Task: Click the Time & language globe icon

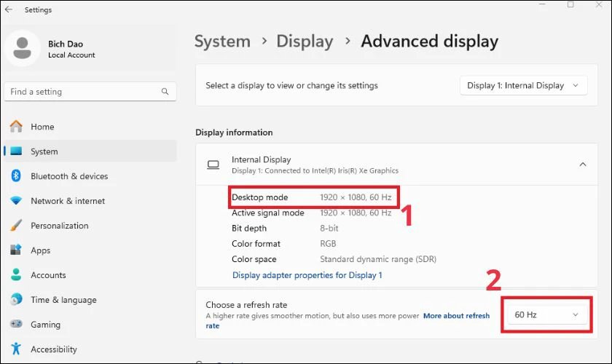Action: 16,300
